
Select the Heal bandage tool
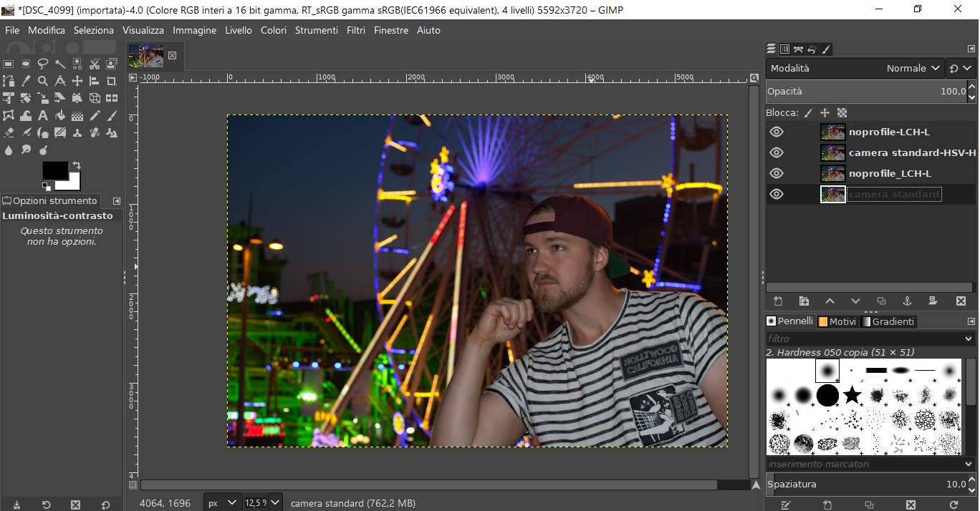(95, 132)
